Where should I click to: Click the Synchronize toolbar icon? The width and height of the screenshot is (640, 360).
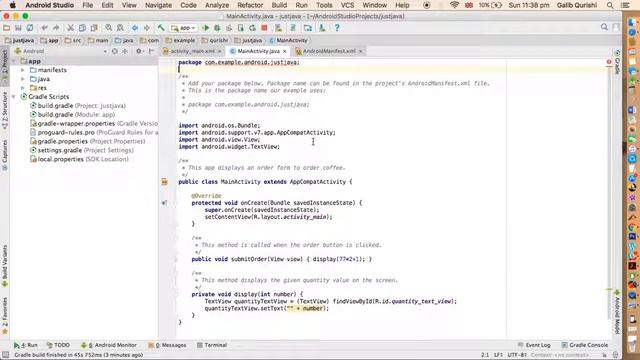(x=30, y=28)
